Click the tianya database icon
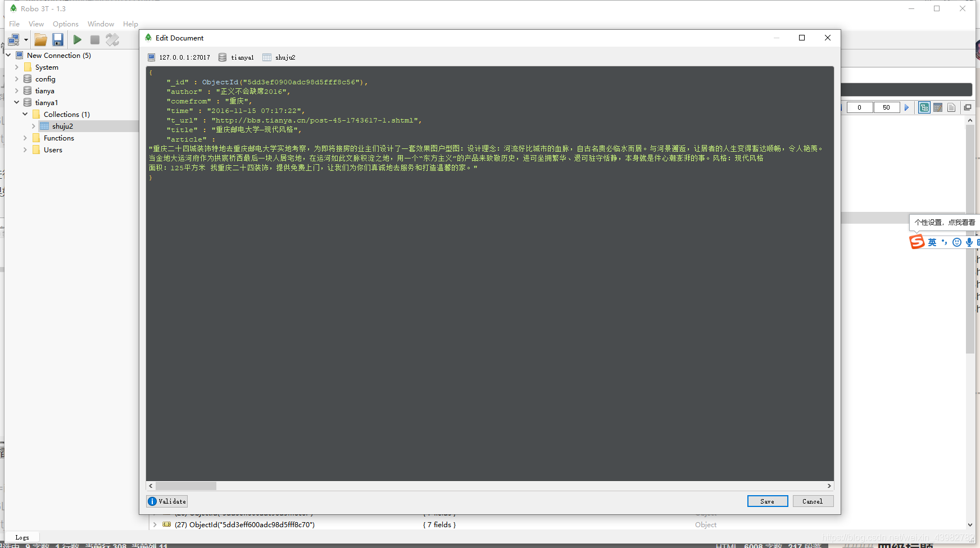This screenshot has width=980, height=548. [28, 90]
